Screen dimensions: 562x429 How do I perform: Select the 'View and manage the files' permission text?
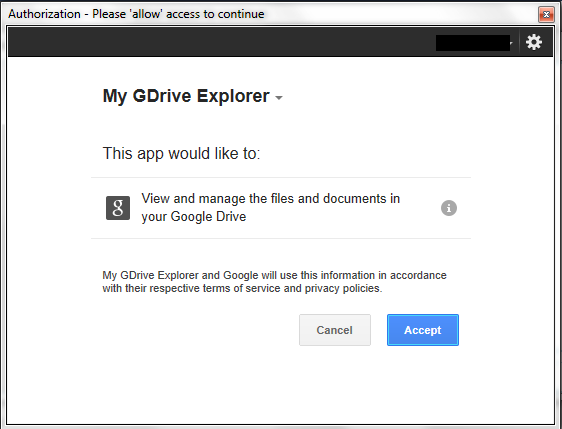(x=271, y=199)
